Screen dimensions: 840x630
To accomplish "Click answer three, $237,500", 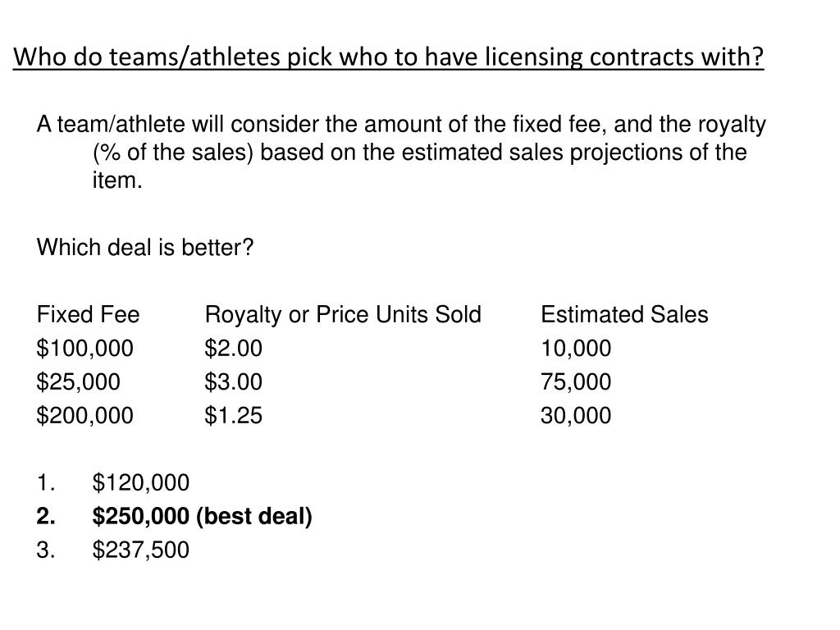I will (141, 550).
